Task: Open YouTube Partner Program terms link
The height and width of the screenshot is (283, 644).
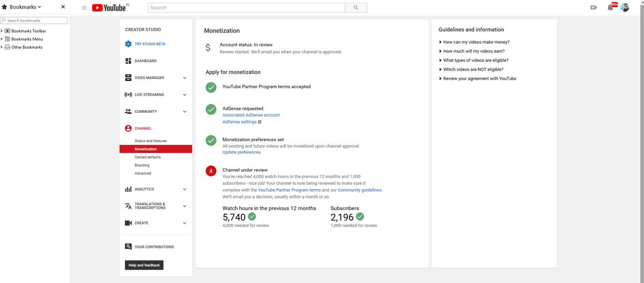Action: tap(289, 190)
